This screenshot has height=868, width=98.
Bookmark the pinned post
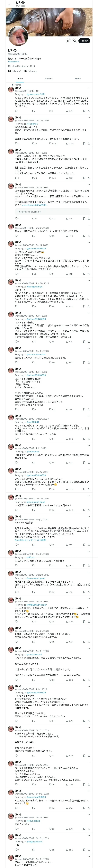tap(84, 111)
